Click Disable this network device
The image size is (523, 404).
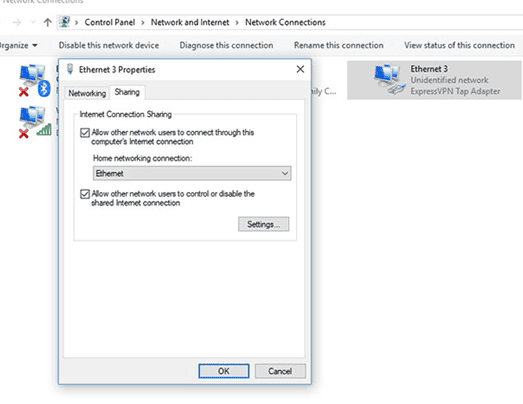109,45
